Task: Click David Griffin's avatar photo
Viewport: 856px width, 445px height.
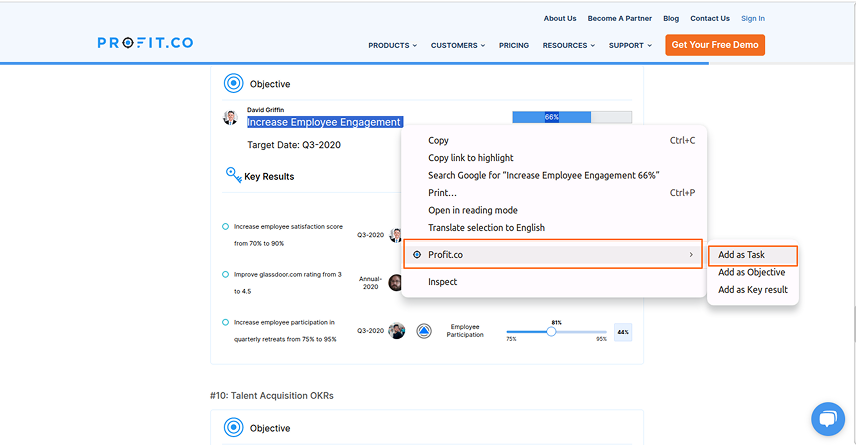Action: [x=230, y=117]
